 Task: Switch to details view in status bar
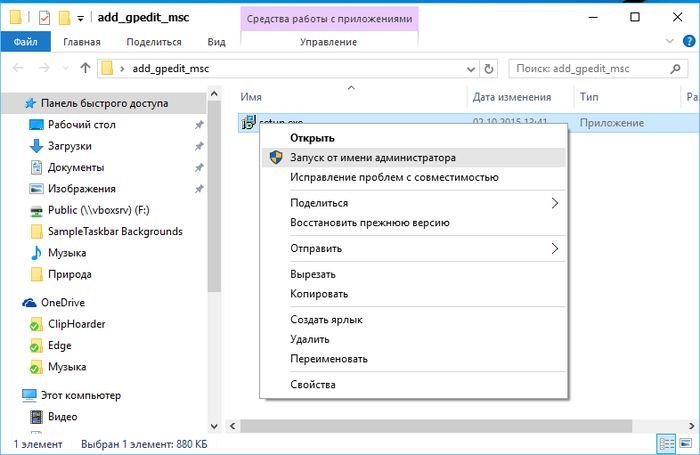666,442
